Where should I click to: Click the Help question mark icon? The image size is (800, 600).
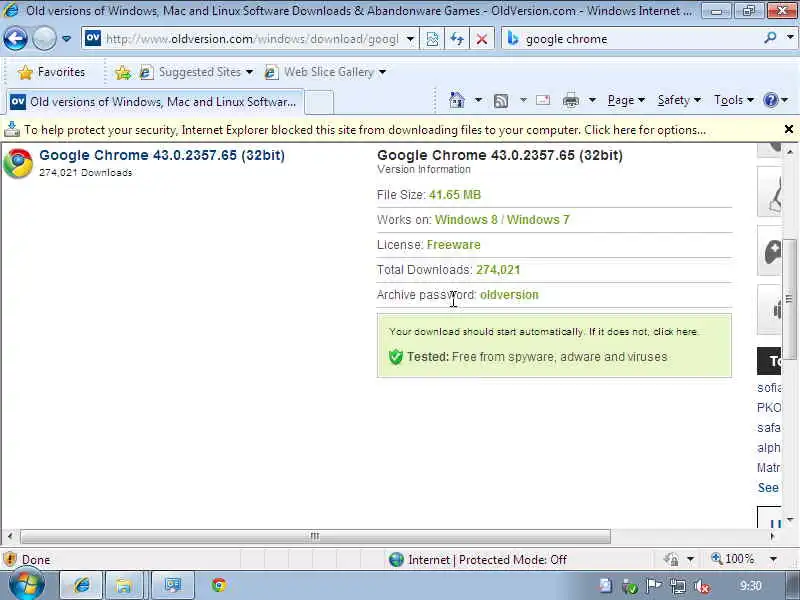(770, 100)
